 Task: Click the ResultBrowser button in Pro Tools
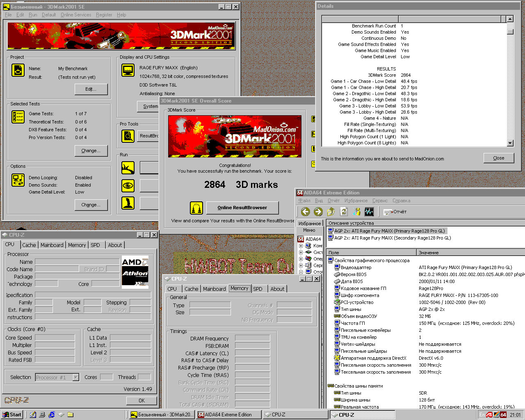[x=148, y=136]
